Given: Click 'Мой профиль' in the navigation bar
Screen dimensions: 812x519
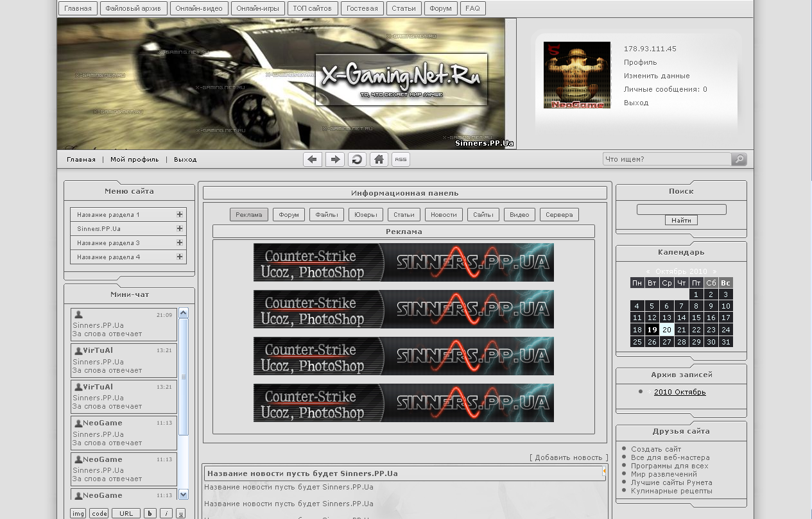Looking at the screenshot, I should (x=134, y=159).
